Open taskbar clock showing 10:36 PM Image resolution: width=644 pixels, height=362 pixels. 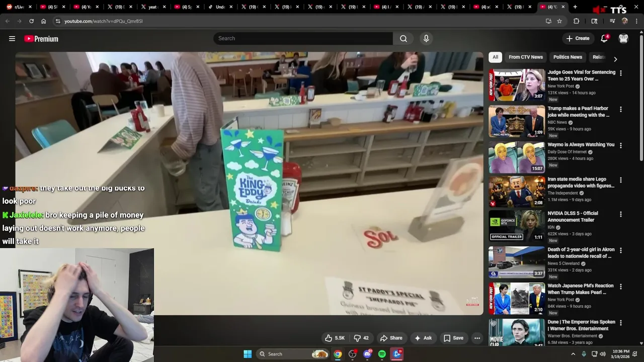tap(619, 354)
